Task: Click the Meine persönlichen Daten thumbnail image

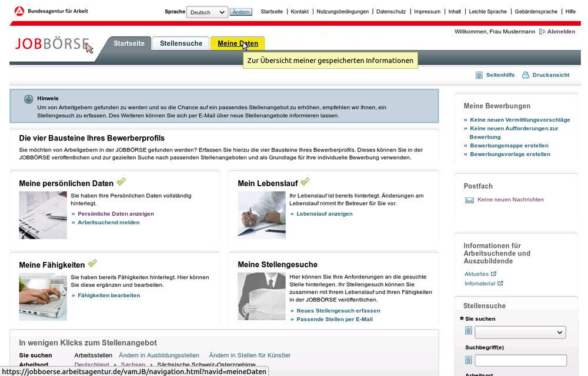Action: coord(43,215)
